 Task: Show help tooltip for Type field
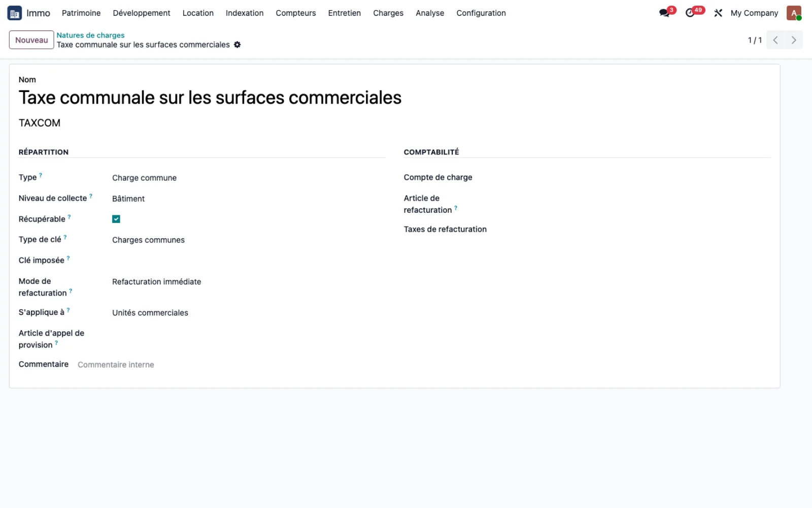point(41,175)
